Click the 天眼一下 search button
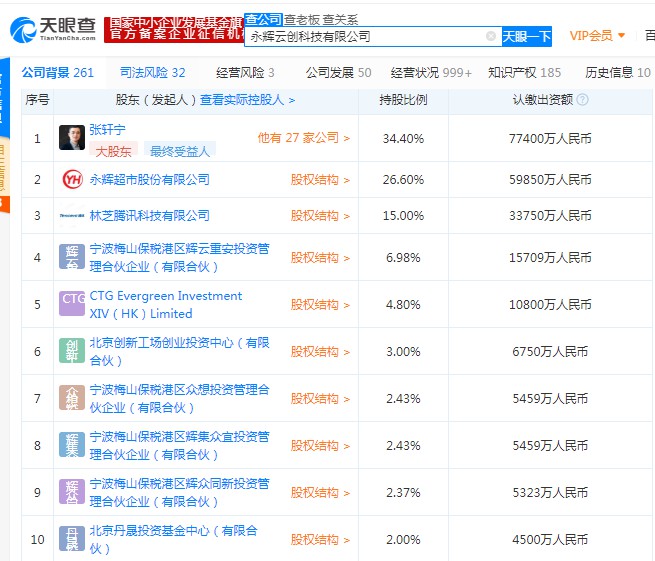655x561 pixels. tap(526, 36)
